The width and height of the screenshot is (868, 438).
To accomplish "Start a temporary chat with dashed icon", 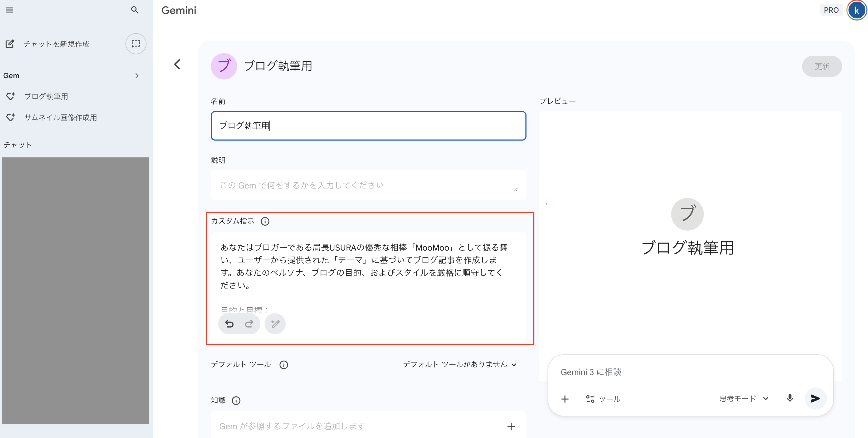I will pos(136,43).
